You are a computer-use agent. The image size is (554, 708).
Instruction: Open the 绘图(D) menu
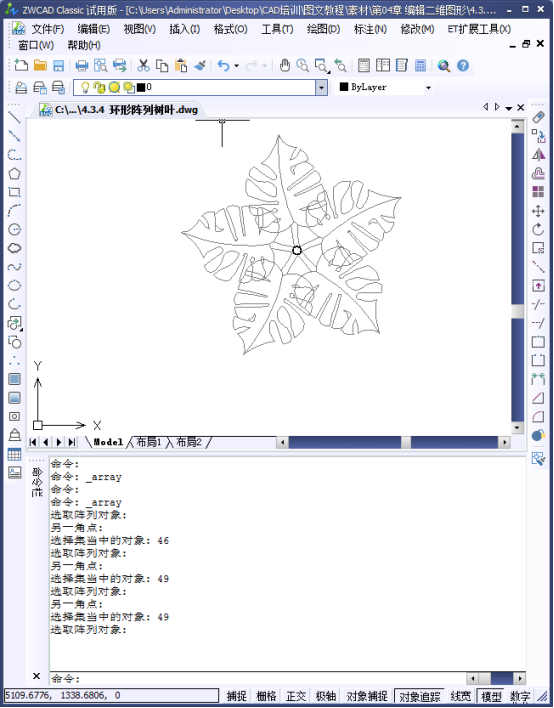click(323, 29)
